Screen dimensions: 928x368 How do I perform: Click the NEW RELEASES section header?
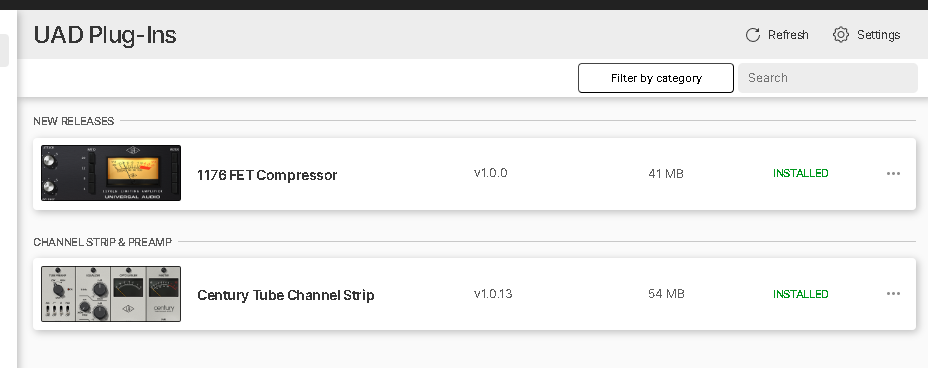pyautogui.click(x=73, y=121)
